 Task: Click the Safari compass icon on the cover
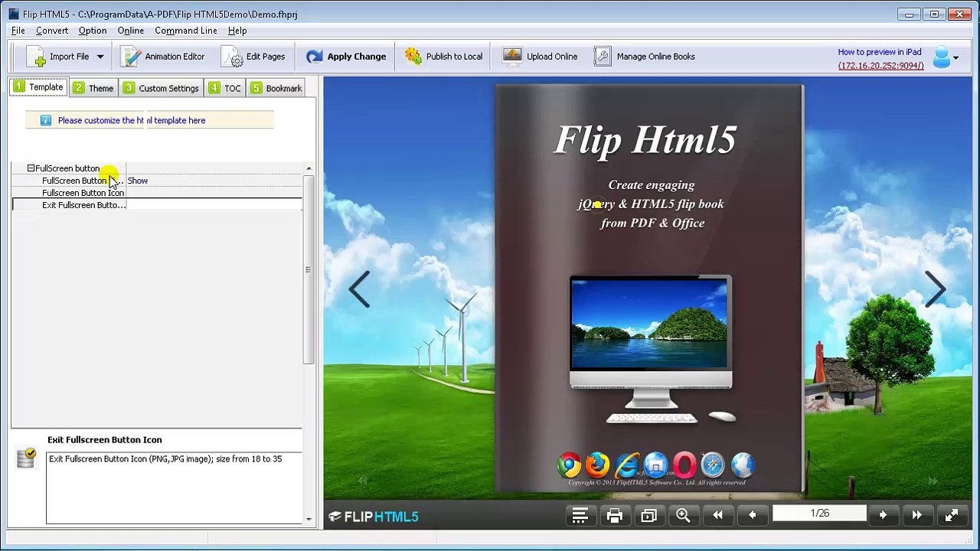click(x=712, y=465)
